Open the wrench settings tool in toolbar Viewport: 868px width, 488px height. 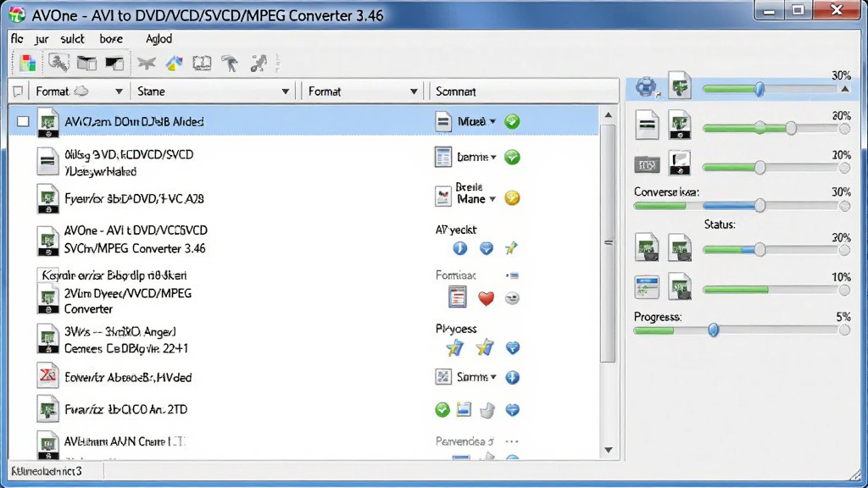58,63
